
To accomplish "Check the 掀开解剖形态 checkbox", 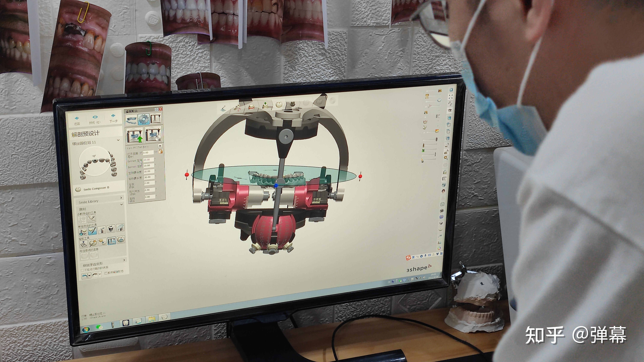I will (x=106, y=273).
